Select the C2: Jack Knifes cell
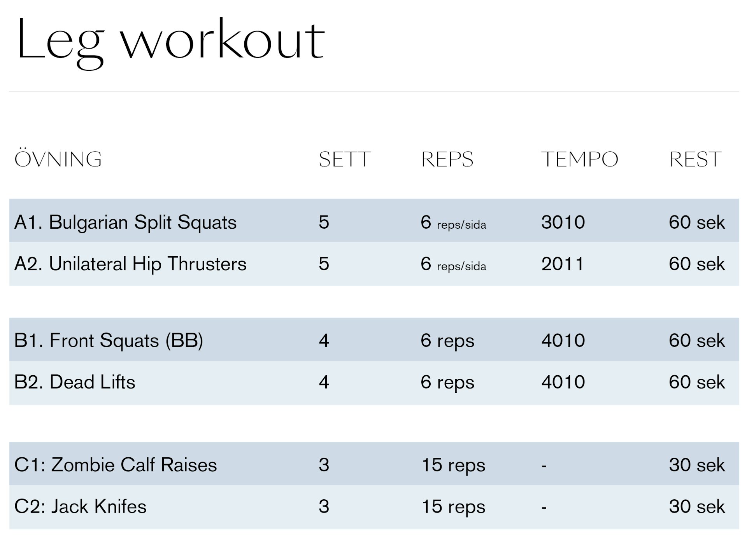The height and width of the screenshot is (560, 747). click(x=81, y=507)
